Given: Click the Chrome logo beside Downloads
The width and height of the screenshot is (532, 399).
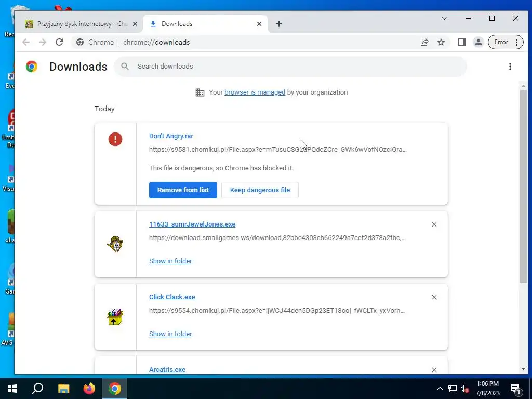Looking at the screenshot, I should [x=32, y=66].
